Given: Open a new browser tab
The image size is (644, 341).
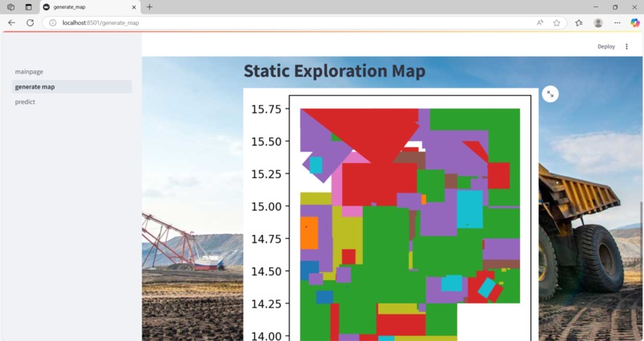Looking at the screenshot, I should point(149,7).
